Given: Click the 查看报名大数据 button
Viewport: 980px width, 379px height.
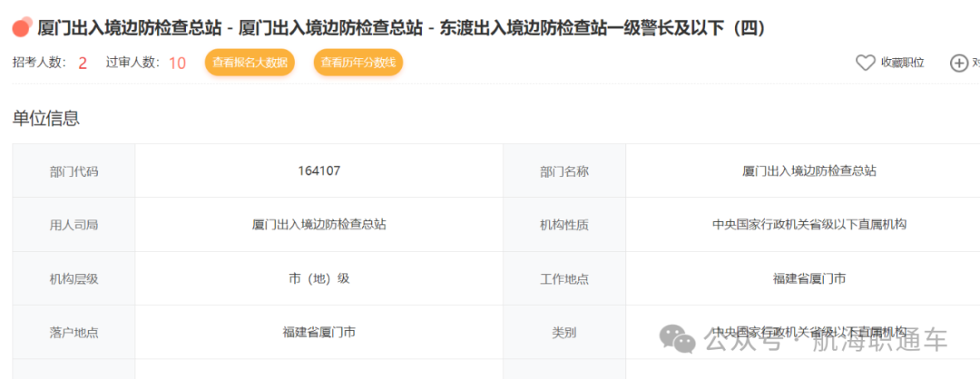Looking at the screenshot, I should click(x=250, y=63).
